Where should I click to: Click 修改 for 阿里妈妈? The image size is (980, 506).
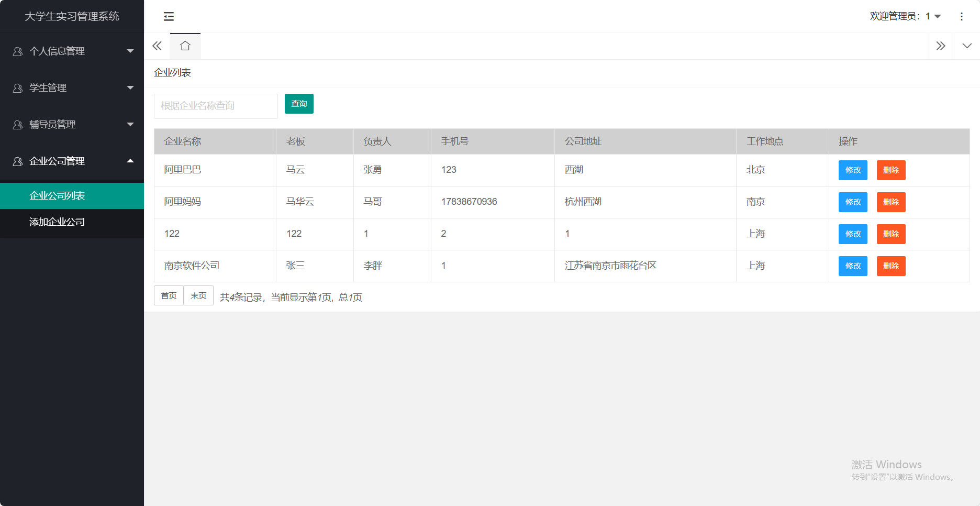[853, 202]
